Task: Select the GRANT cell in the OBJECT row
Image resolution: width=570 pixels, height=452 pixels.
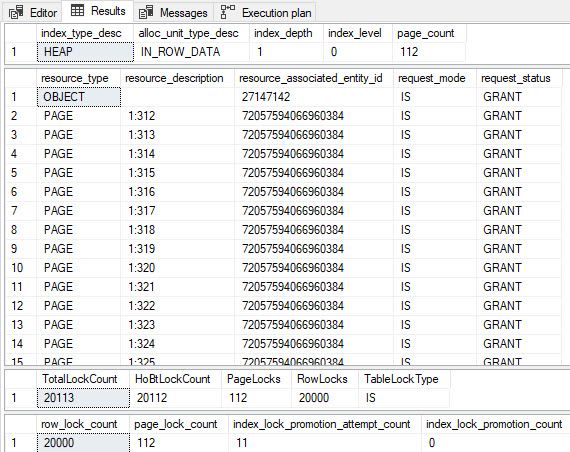Action: pyautogui.click(x=519, y=97)
